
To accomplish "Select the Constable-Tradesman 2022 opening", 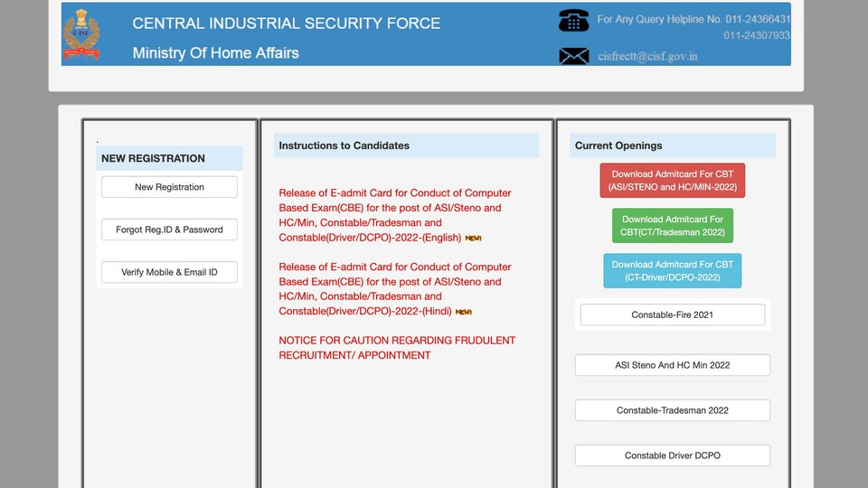I will pos(673,410).
